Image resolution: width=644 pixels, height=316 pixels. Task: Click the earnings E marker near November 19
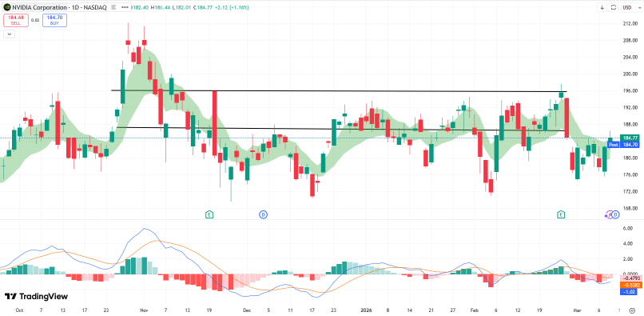pyautogui.click(x=209, y=214)
